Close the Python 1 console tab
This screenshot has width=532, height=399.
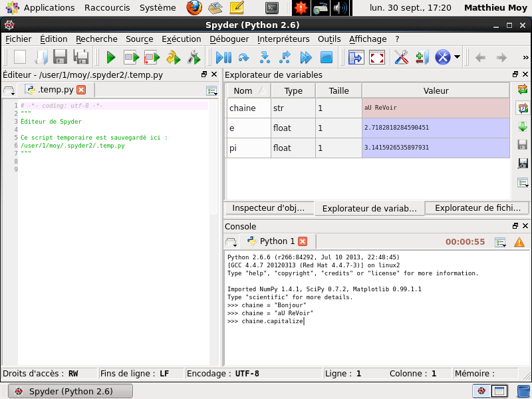click(x=303, y=241)
